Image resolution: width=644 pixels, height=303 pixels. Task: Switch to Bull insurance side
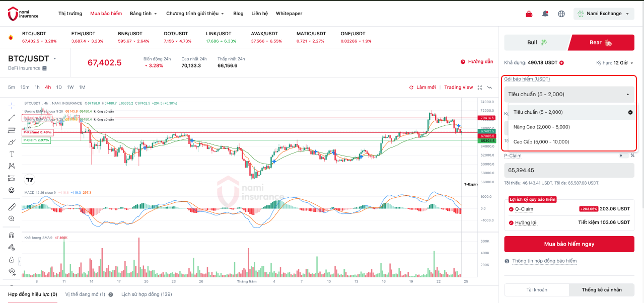(537, 42)
